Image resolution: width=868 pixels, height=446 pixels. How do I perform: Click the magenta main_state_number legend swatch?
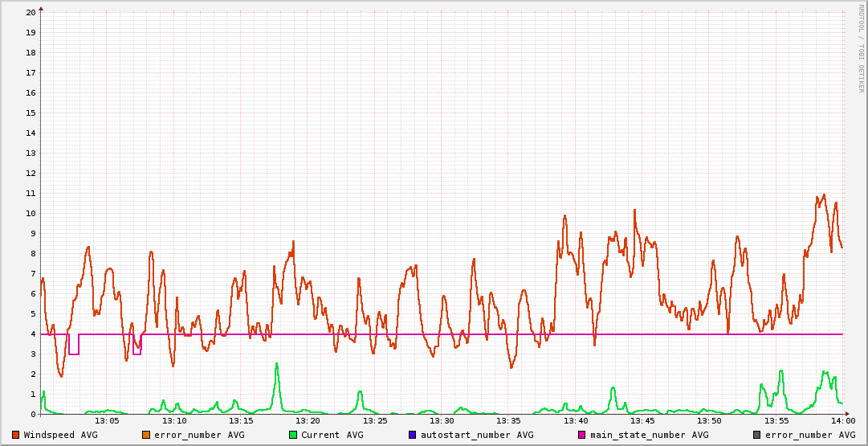(x=582, y=435)
